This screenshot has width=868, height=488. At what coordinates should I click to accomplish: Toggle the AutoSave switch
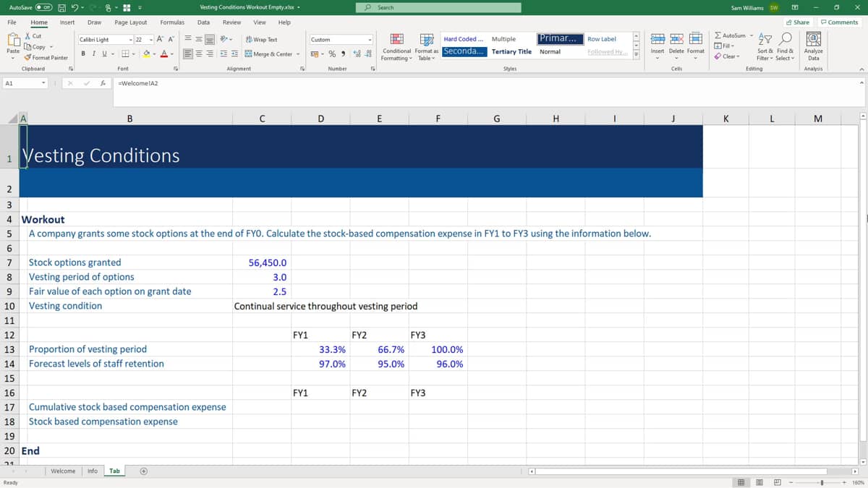pos(43,7)
